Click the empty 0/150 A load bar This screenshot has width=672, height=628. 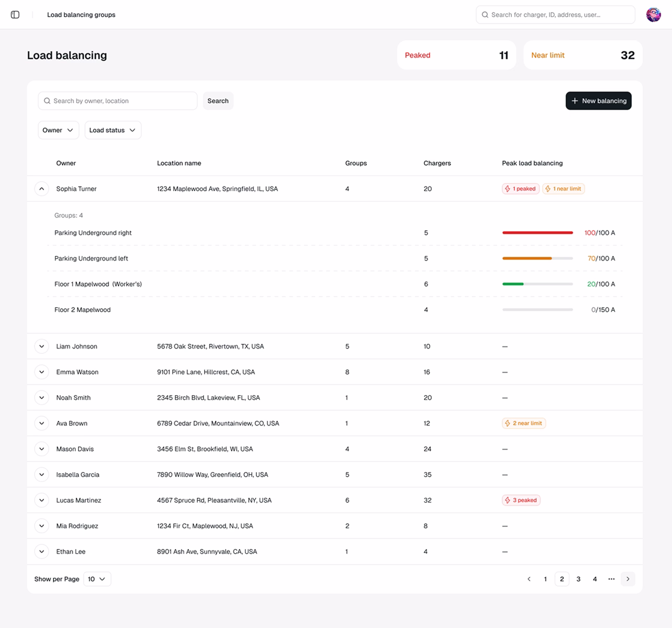click(537, 310)
